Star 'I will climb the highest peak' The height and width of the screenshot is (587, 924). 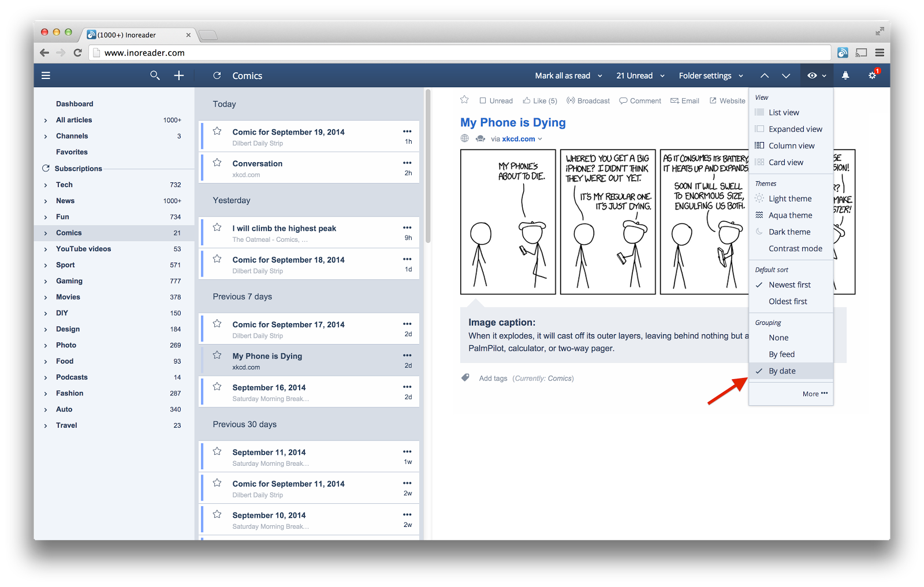(217, 227)
